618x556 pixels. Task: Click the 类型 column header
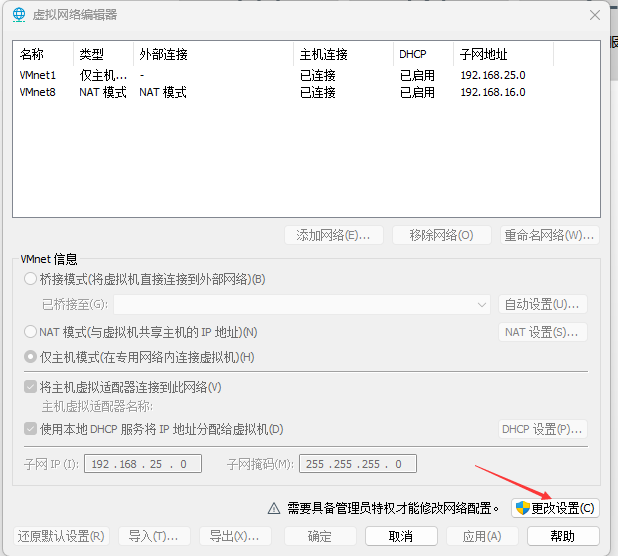(91, 54)
